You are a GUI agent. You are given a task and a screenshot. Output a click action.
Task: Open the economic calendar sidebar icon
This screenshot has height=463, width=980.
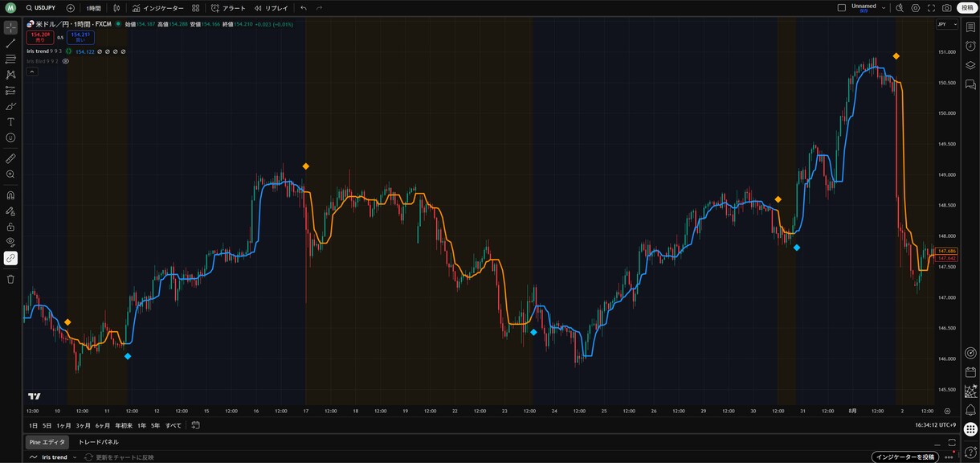pos(970,372)
